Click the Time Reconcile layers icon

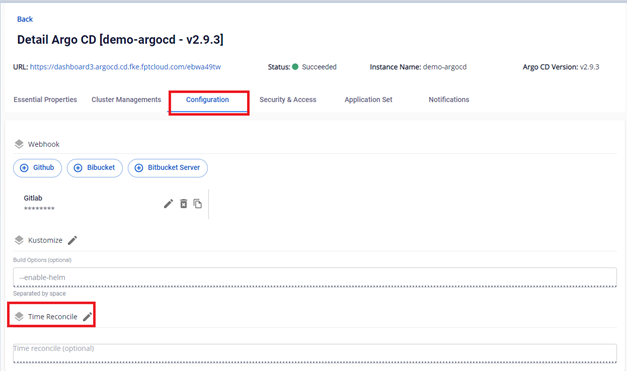(x=19, y=317)
